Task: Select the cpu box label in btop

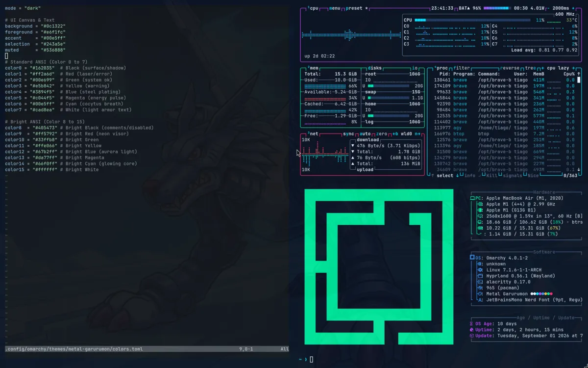Action: pos(313,8)
